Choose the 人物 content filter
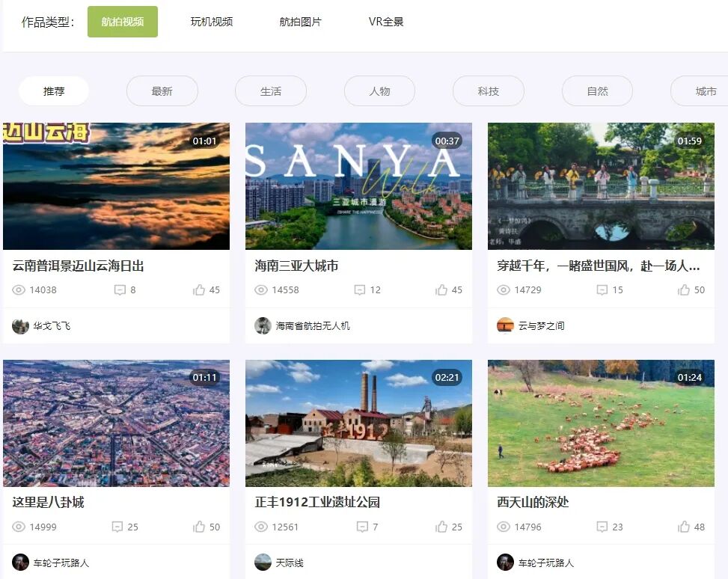 [379, 91]
